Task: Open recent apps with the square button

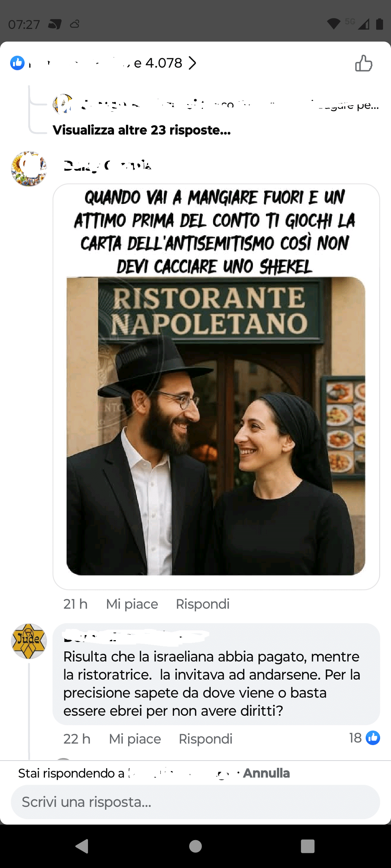Action: click(x=307, y=846)
